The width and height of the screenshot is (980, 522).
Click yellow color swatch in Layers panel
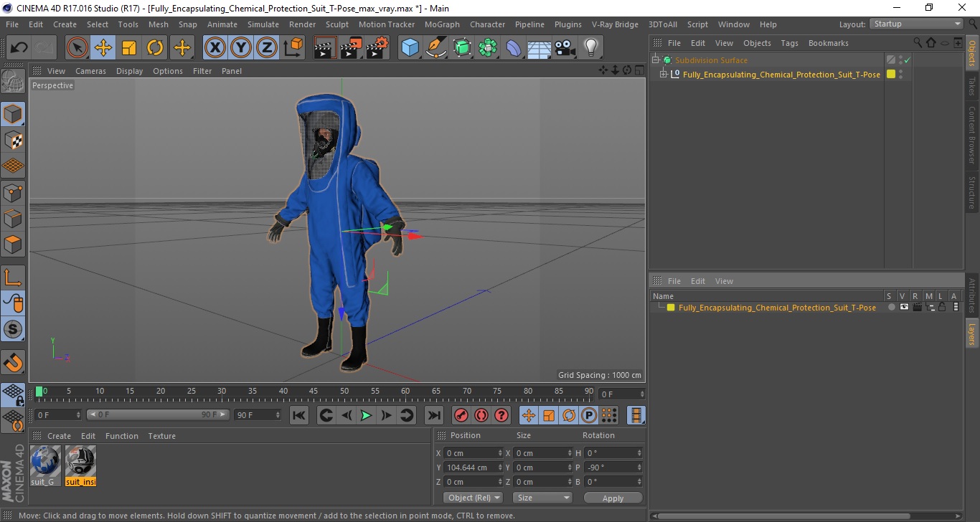coord(671,308)
